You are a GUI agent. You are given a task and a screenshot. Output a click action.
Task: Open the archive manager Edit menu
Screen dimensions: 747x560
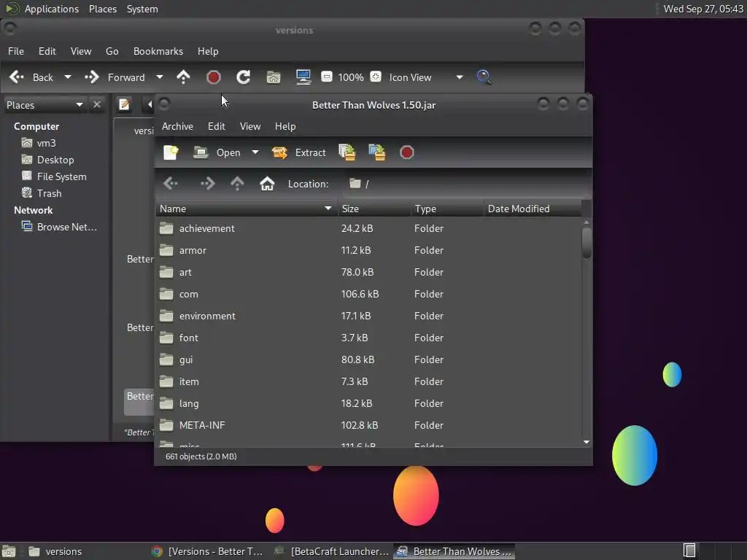(x=216, y=126)
